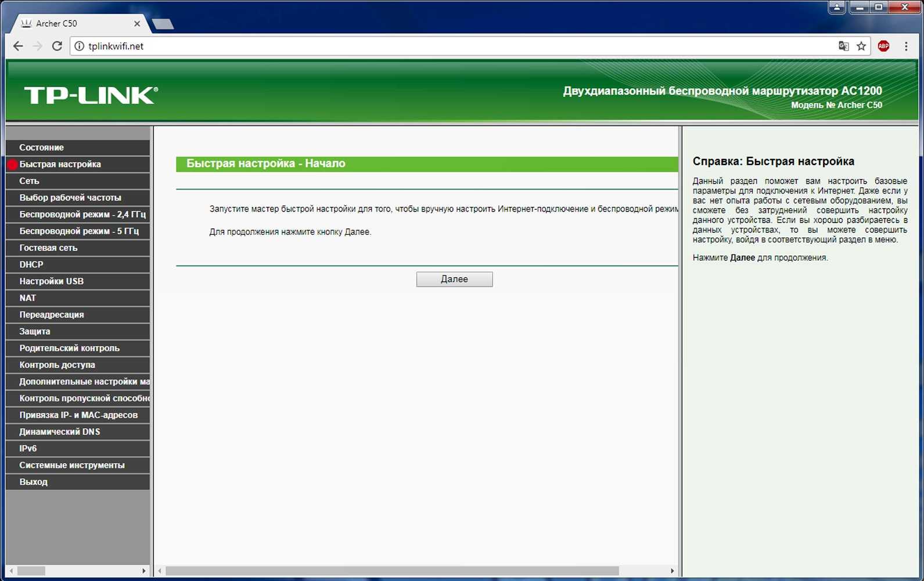The image size is (924, 581).
Task: Open the Быстрая настройка menu item
Action: pyautogui.click(x=78, y=164)
